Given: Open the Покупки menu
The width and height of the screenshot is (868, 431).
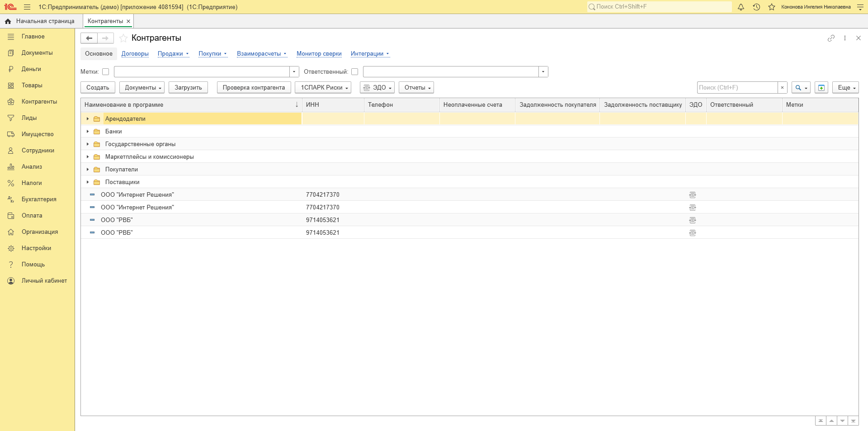Looking at the screenshot, I should click(212, 54).
